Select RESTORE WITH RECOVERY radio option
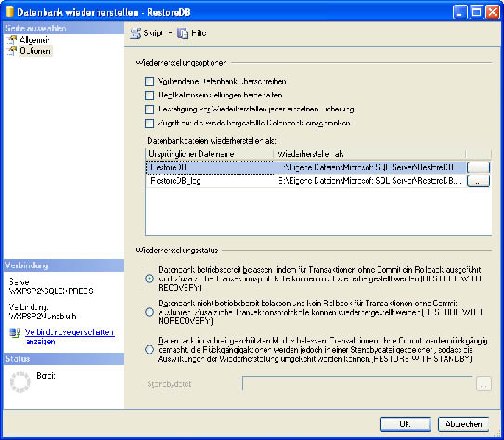Screen dimensions: 504x440 coord(149,278)
